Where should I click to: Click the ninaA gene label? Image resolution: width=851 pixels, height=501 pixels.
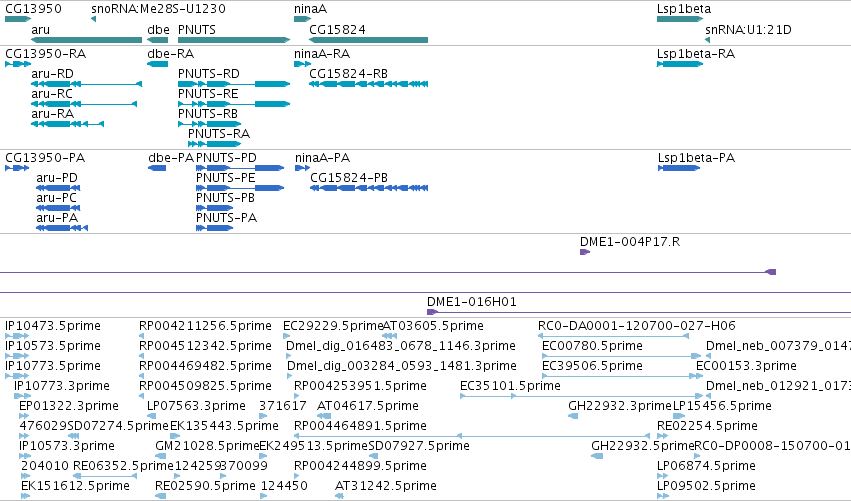pos(310,9)
